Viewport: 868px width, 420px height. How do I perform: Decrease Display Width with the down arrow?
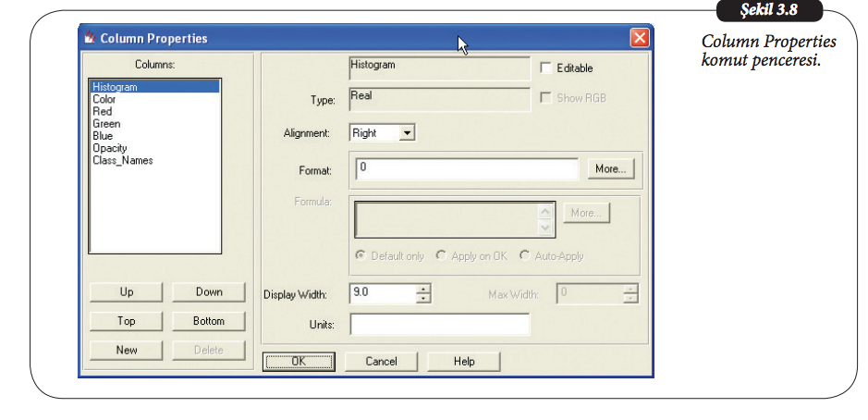(x=423, y=299)
